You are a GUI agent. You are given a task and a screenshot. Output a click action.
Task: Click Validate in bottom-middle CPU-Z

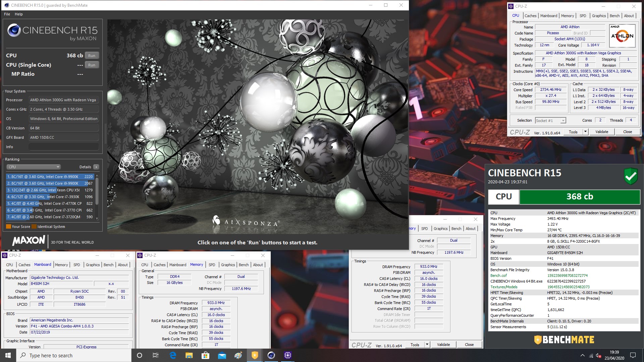coord(443,345)
